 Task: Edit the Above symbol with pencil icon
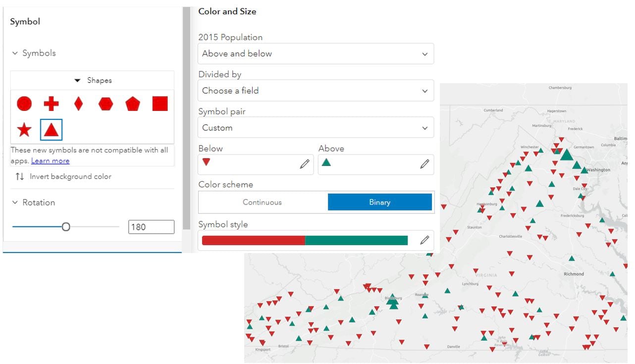click(x=424, y=164)
